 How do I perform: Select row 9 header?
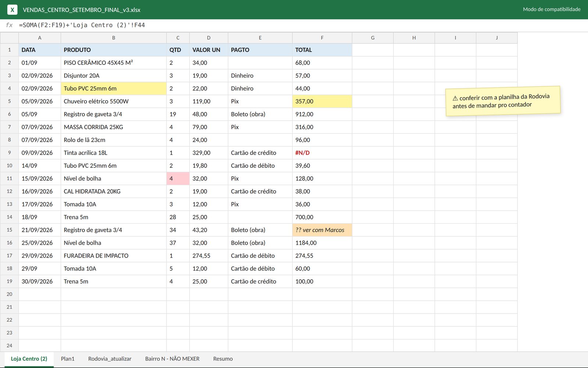point(9,153)
